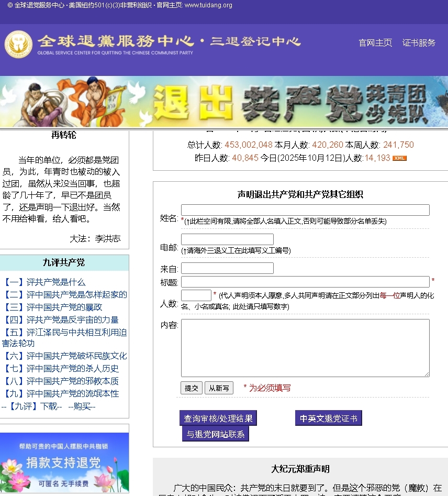The width and height of the screenshot is (448, 496).
Task: Click inside the 姓名 name field
Action: click(305, 210)
